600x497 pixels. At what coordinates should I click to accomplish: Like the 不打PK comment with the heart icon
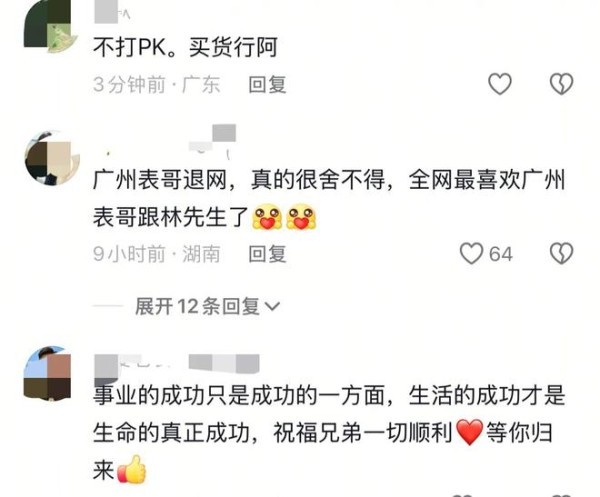tap(500, 84)
